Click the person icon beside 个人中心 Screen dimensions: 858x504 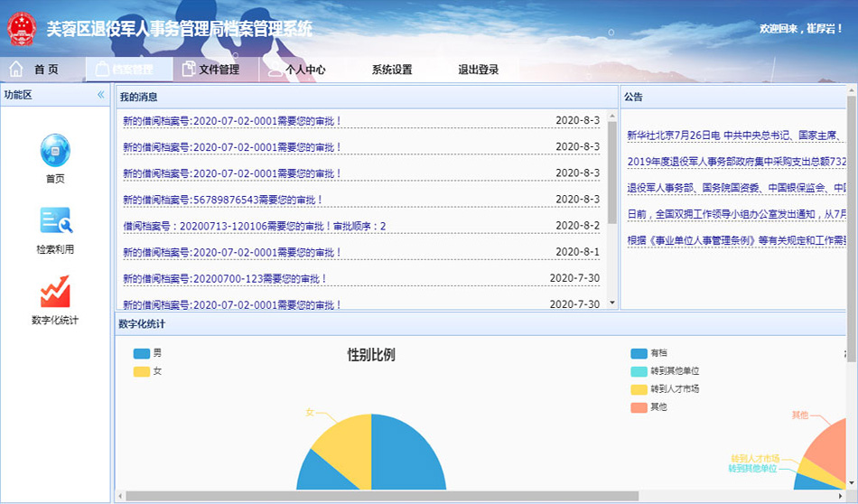pyautogui.click(x=275, y=70)
